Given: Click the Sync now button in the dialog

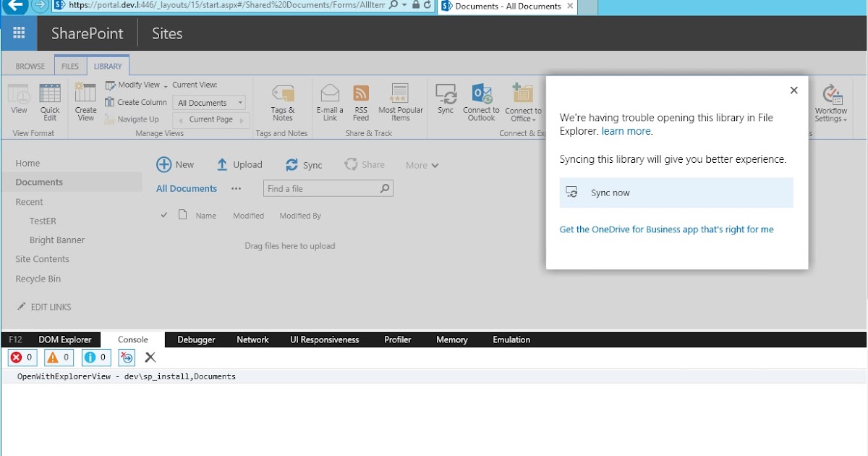Looking at the screenshot, I should (x=676, y=193).
